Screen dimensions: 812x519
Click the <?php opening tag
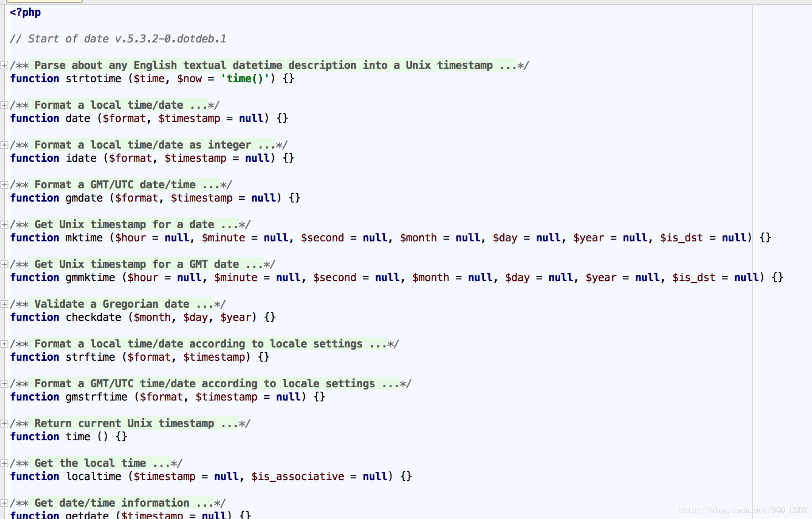tap(25, 12)
